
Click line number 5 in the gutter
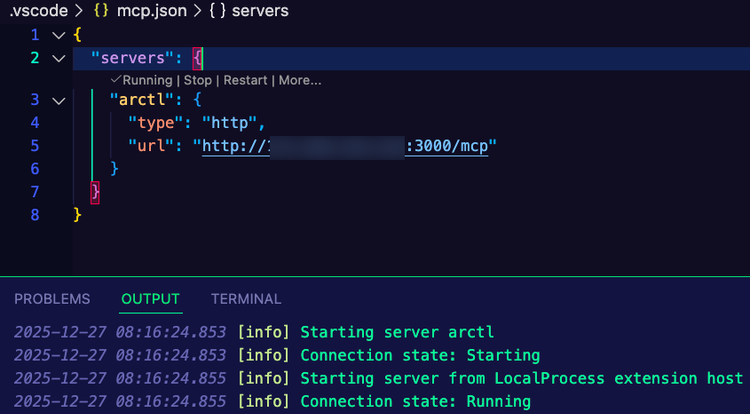pos(35,146)
